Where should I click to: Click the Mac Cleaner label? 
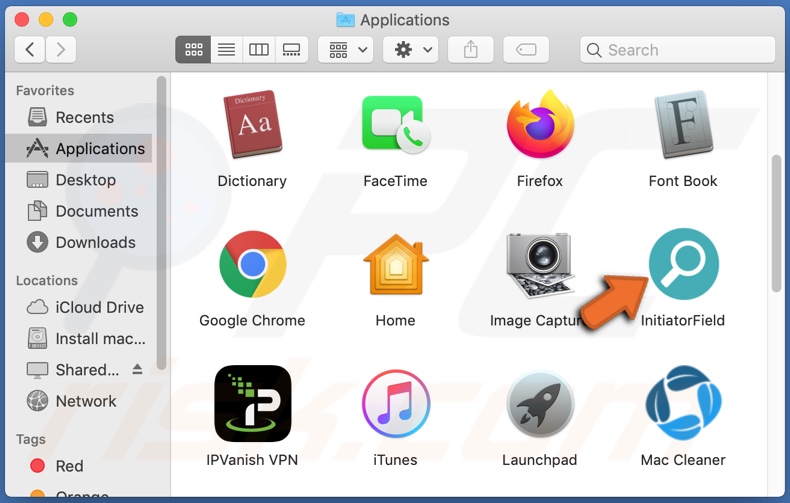pos(683,460)
